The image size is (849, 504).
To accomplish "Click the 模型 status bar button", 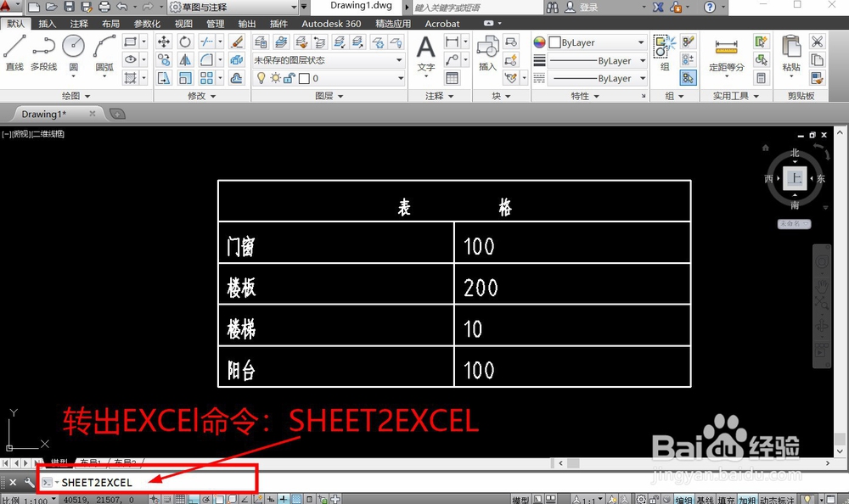I will [520, 499].
